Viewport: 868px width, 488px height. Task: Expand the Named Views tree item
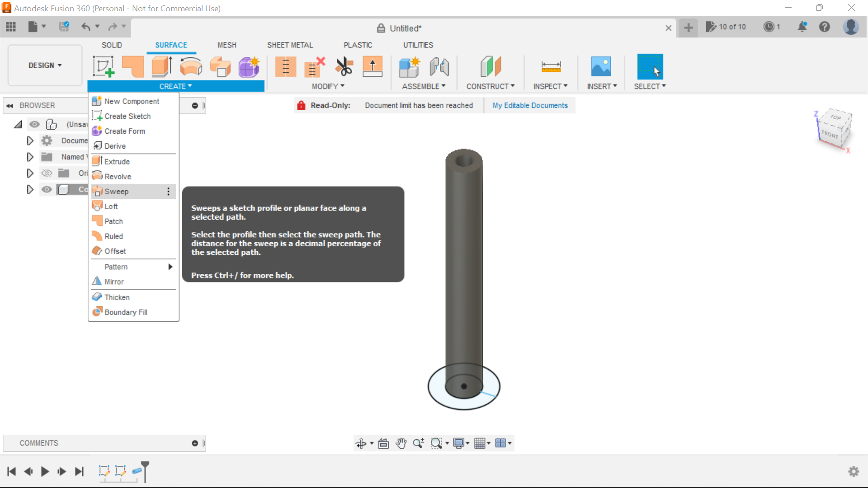(30, 157)
